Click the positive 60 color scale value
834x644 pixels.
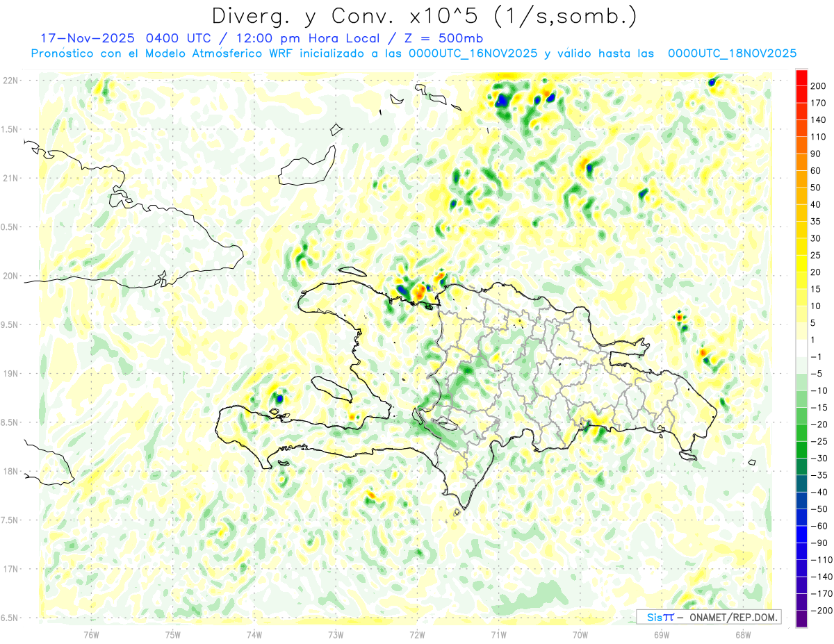click(817, 171)
